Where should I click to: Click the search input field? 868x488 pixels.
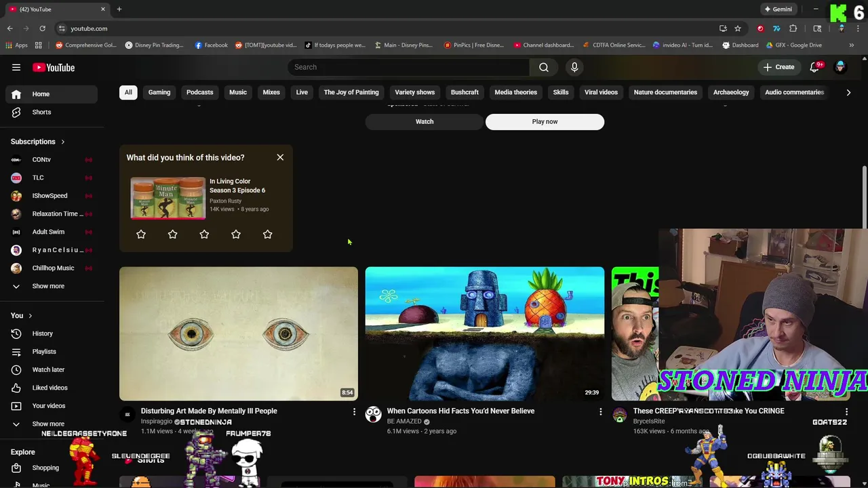click(408, 67)
